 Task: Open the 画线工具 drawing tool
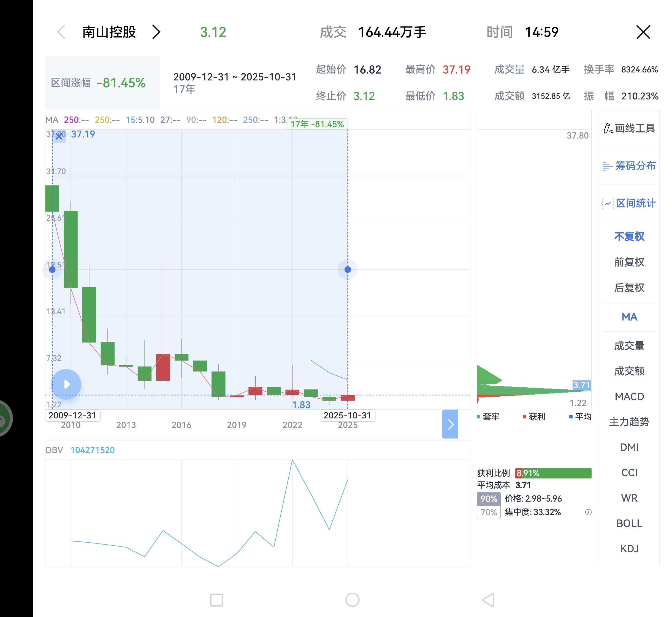pyautogui.click(x=629, y=128)
